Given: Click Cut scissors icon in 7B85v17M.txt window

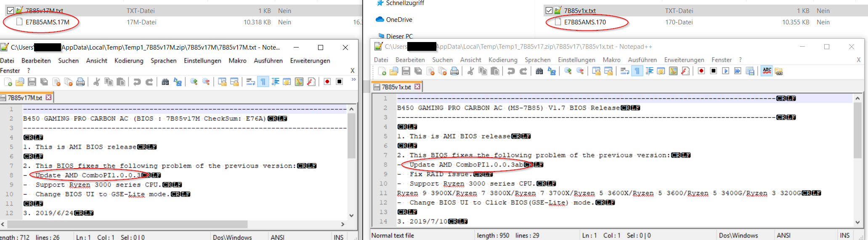Looking at the screenshot, I should [96, 82].
